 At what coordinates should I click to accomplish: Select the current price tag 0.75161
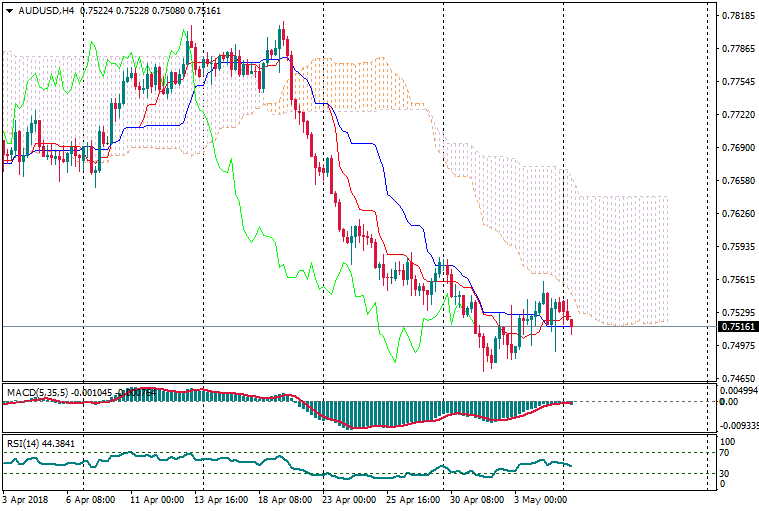738,326
